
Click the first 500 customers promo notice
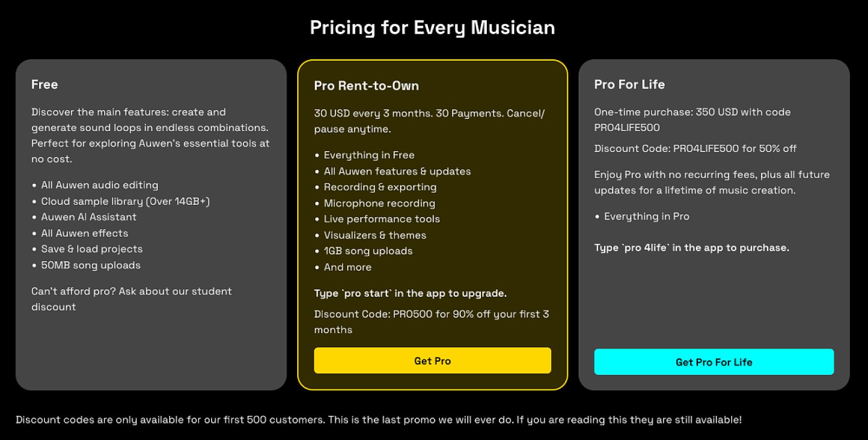point(379,420)
